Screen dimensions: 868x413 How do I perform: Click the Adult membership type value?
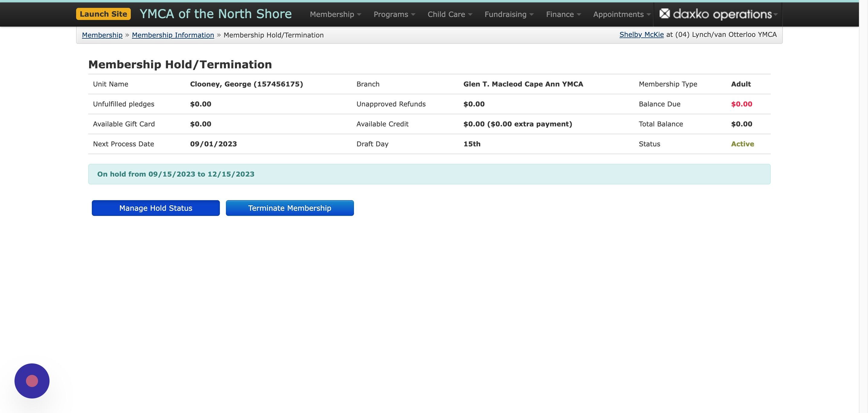[741, 84]
